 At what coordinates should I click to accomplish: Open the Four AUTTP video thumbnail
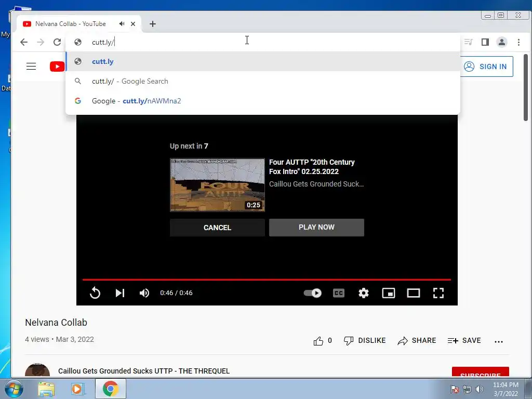tap(217, 185)
